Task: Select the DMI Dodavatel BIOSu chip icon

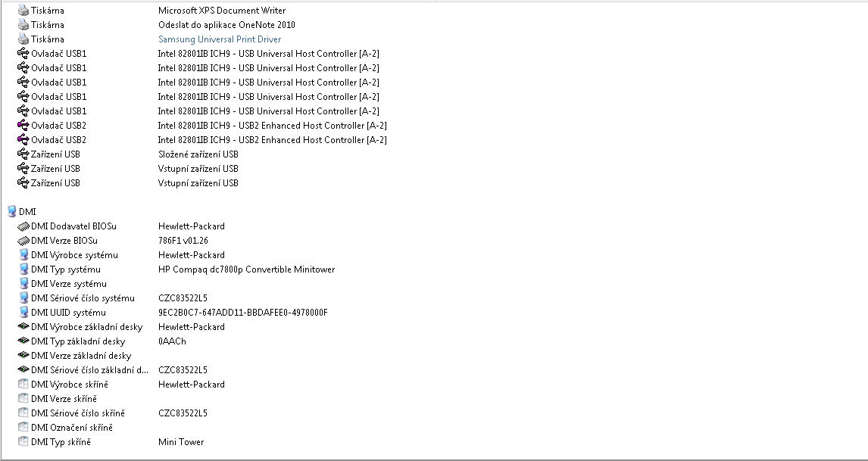Action: point(23,226)
